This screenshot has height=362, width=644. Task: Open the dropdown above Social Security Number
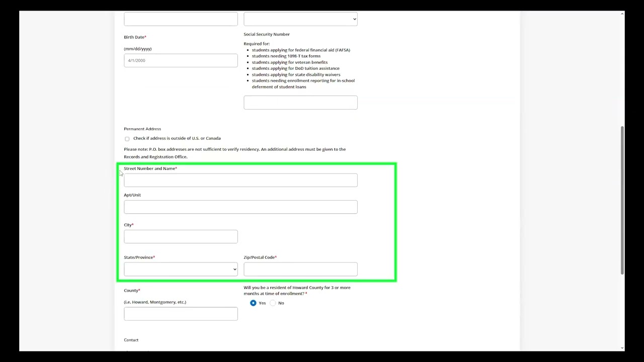(300, 19)
